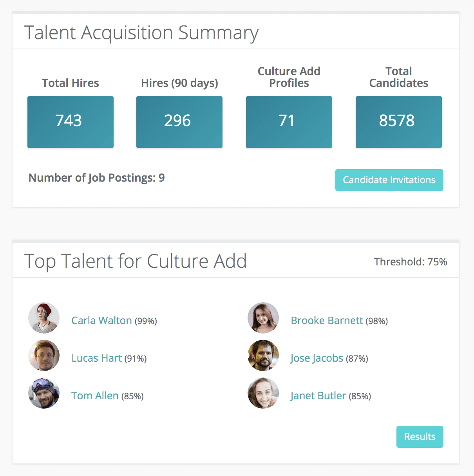The width and height of the screenshot is (474, 476).
Task: Click the Threshold: 75% label
Action: click(x=410, y=261)
